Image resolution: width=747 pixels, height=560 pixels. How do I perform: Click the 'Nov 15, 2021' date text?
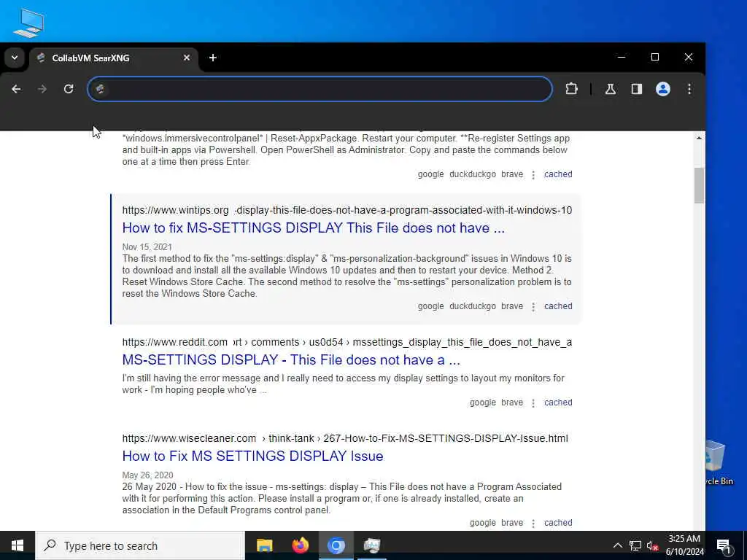click(x=147, y=247)
